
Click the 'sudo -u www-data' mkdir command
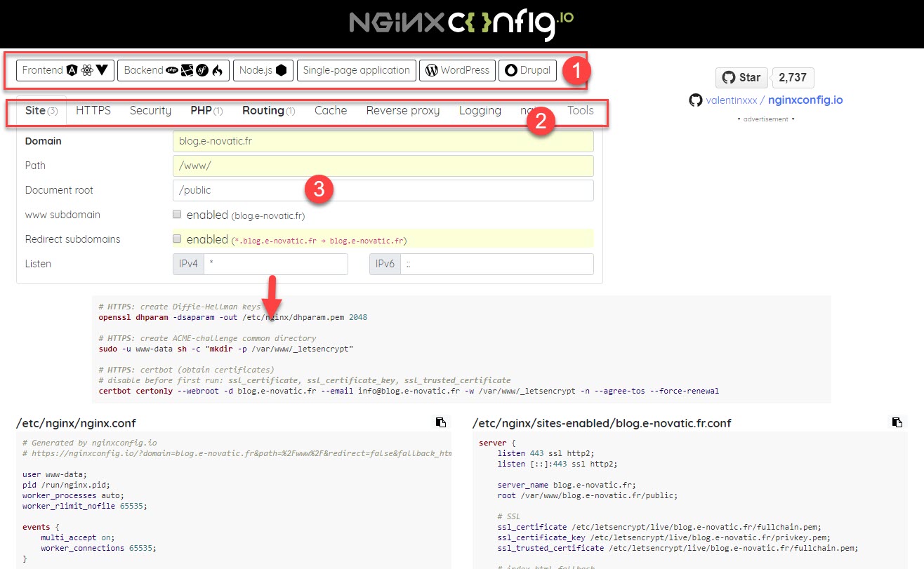pos(226,349)
